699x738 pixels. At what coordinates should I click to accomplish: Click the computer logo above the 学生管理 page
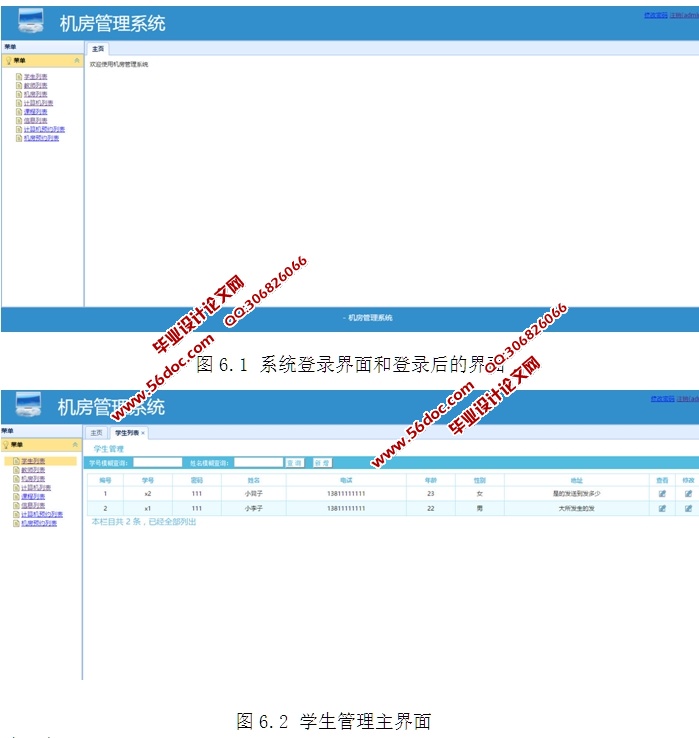click(29, 405)
